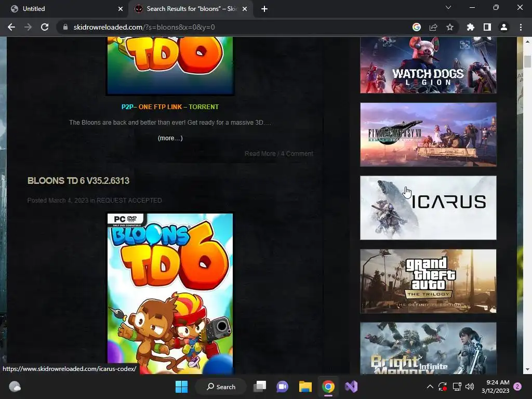
Task: Open the Grand Theft Auto Trilogy banner
Action: point(428,281)
